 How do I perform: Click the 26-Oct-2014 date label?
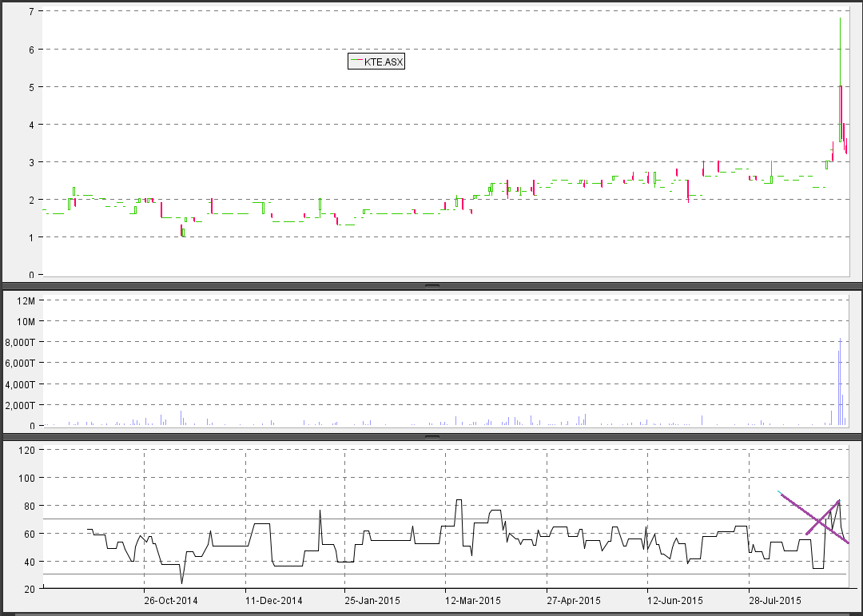171,600
